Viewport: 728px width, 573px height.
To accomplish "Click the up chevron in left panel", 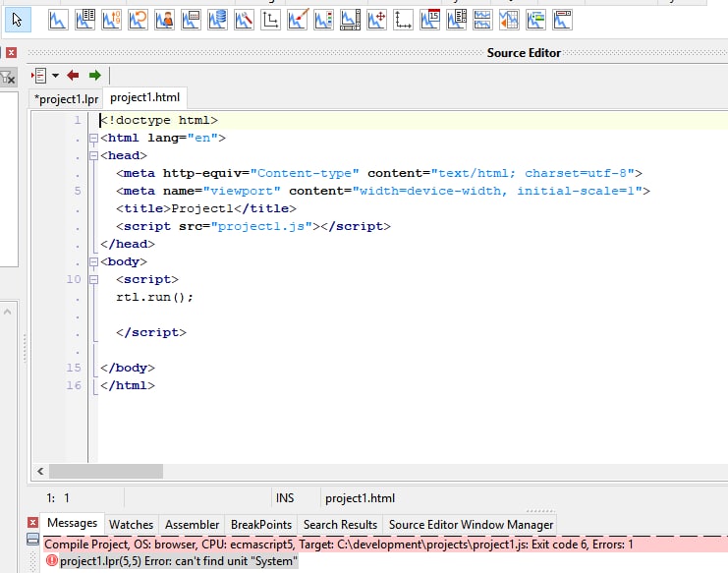I will tap(7, 312).
